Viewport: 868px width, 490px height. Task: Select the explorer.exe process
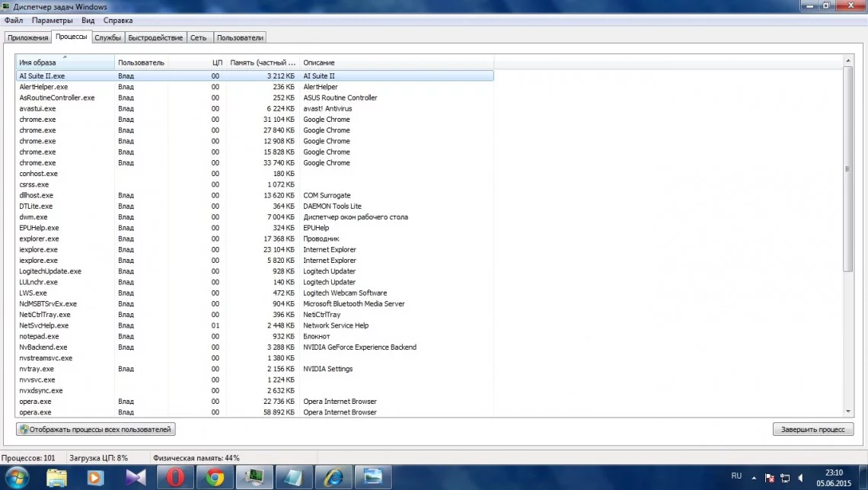click(x=254, y=239)
